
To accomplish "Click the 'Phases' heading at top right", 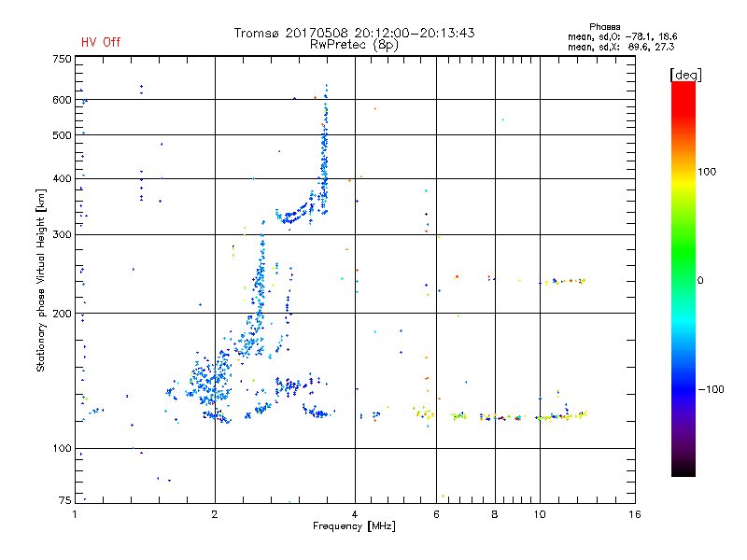I will [x=604, y=27].
